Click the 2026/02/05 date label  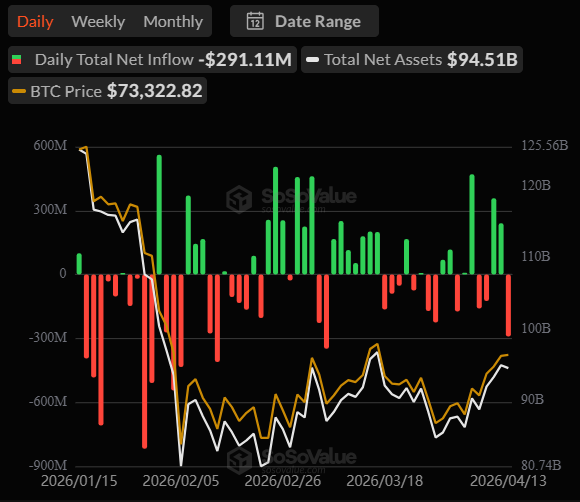[x=181, y=481]
